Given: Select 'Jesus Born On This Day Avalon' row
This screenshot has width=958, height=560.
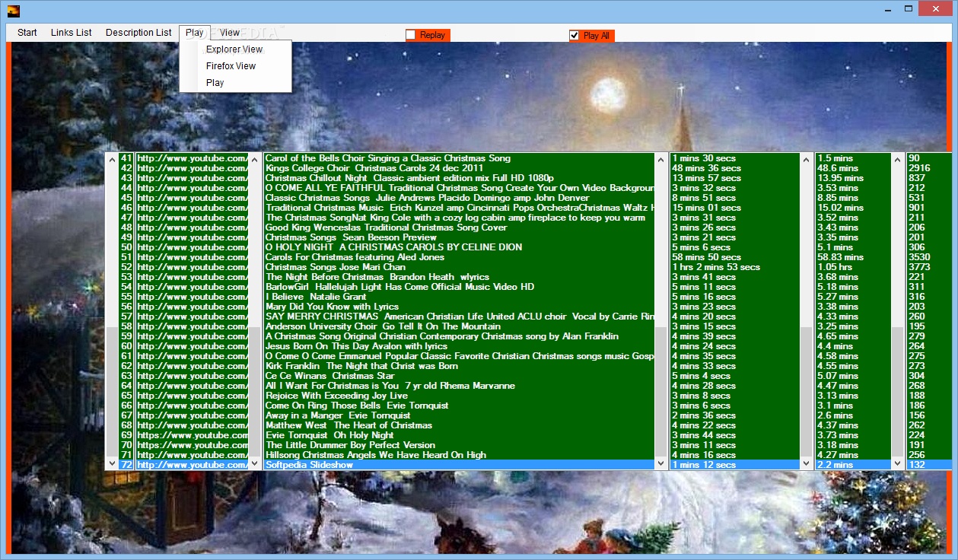Looking at the screenshot, I should 459,346.
